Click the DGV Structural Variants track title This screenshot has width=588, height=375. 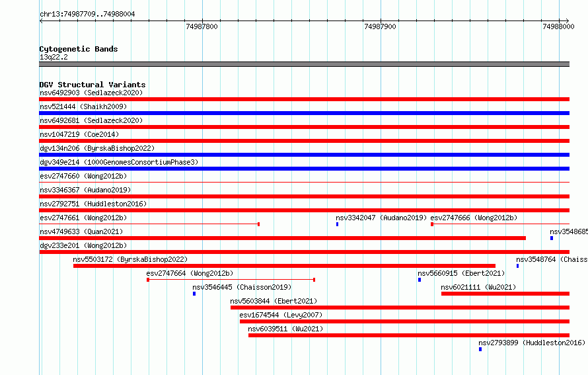92,85
